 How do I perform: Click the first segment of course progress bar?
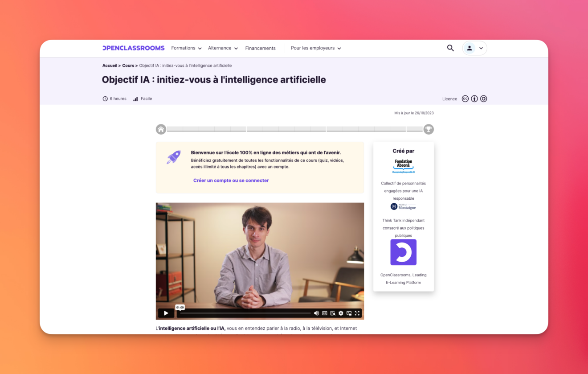tap(175, 129)
